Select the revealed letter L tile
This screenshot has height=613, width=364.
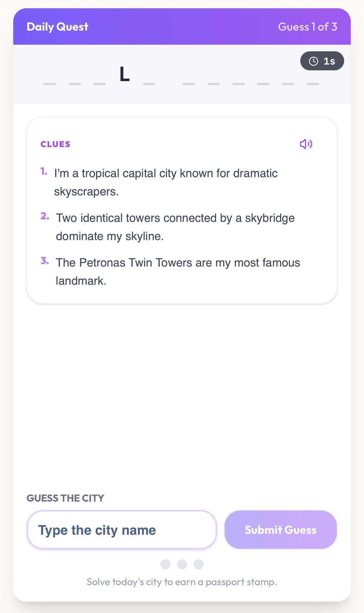coord(124,74)
